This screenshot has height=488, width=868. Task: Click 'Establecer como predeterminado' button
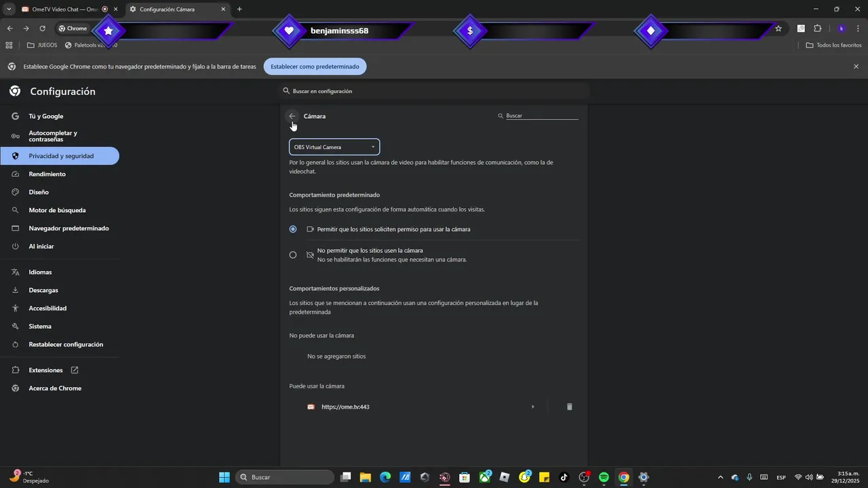(x=315, y=66)
